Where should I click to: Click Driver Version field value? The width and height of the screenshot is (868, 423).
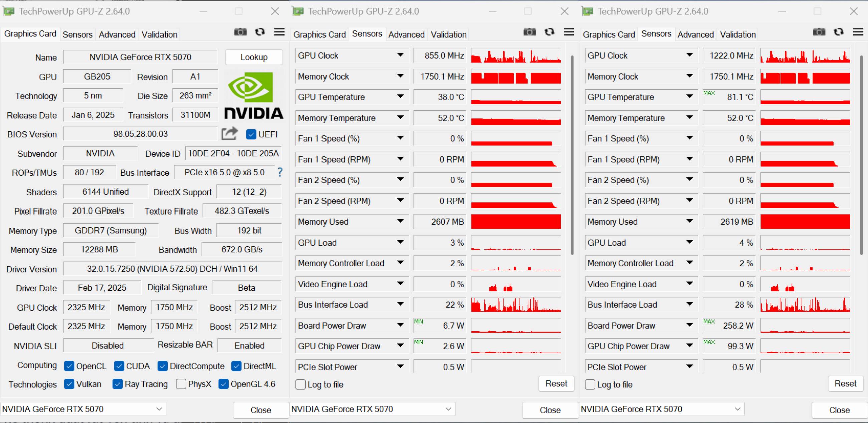172,269
